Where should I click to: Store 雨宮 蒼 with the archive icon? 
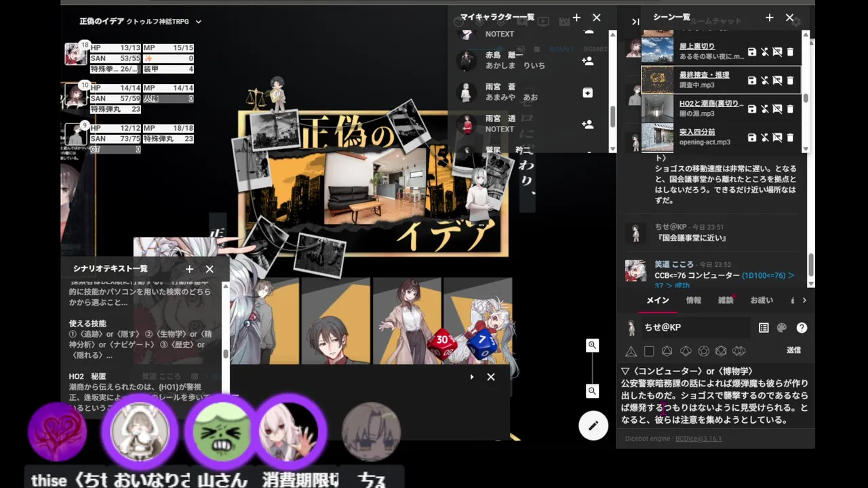pos(588,93)
